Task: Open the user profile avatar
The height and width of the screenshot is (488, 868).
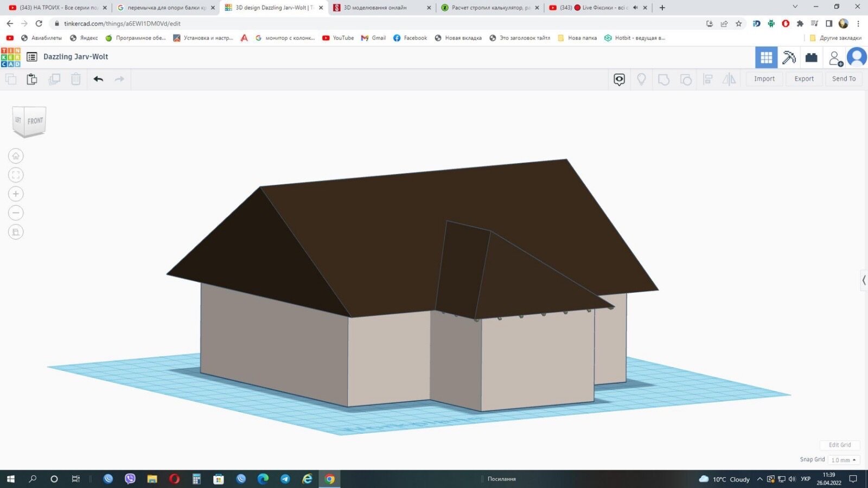Action: click(x=857, y=57)
